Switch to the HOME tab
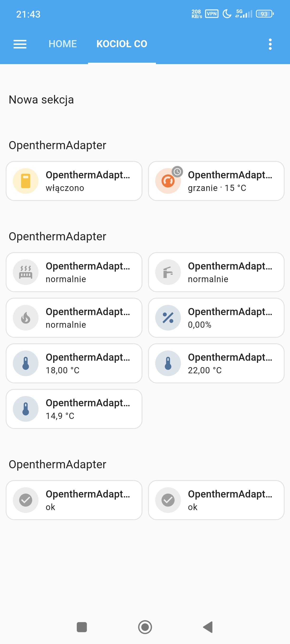Image resolution: width=290 pixels, height=644 pixels. coord(63,44)
